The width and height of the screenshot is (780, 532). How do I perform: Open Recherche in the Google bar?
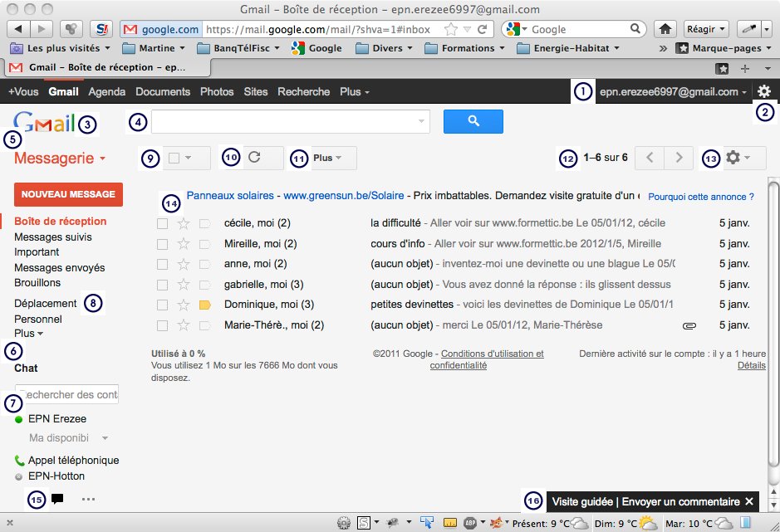click(303, 91)
